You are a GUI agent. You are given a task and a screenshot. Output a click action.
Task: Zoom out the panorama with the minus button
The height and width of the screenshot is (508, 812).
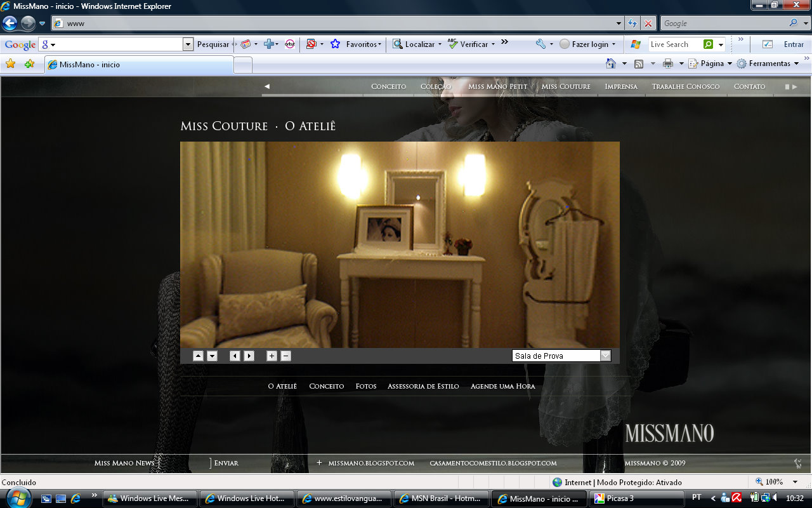[x=285, y=356]
